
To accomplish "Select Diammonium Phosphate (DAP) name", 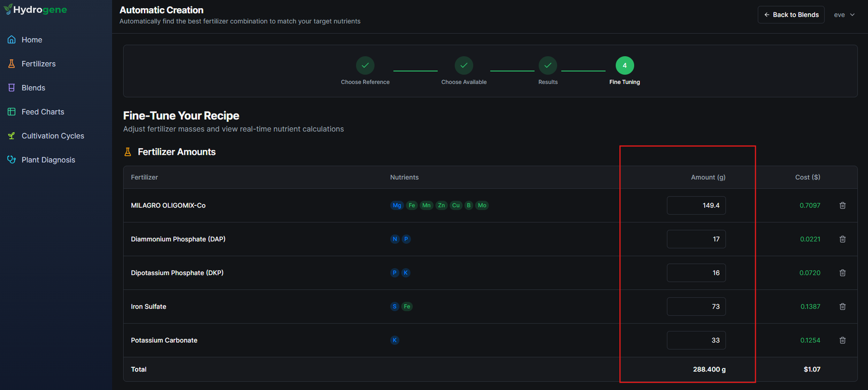I will 178,239.
